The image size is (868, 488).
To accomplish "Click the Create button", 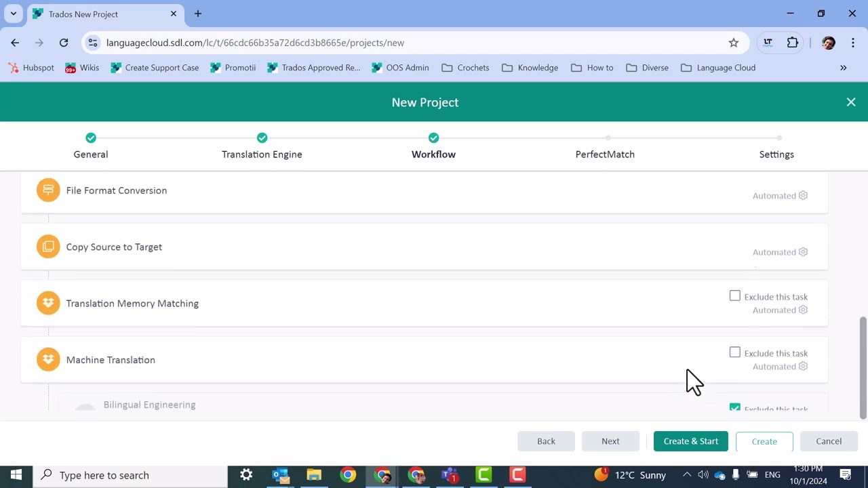I will tap(764, 441).
